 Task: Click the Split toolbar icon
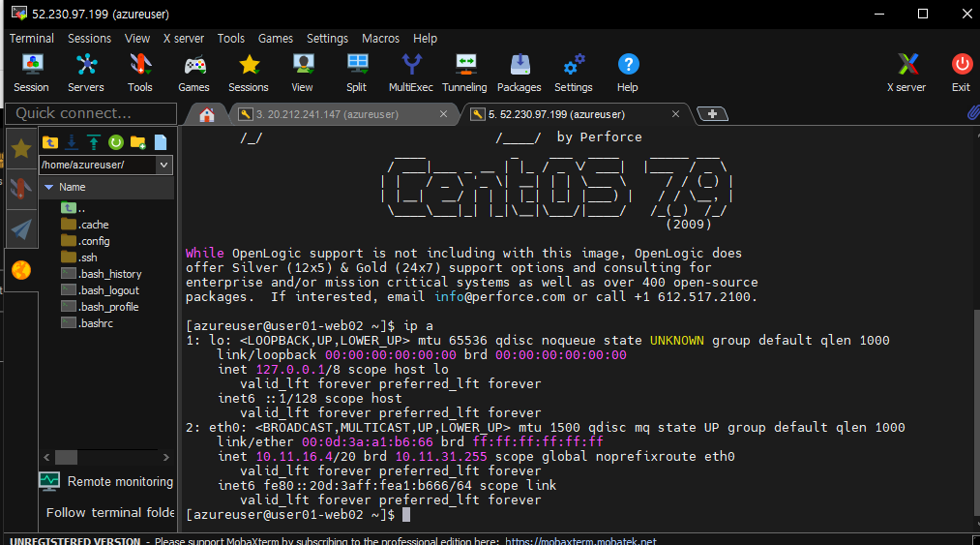[x=357, y=73]
